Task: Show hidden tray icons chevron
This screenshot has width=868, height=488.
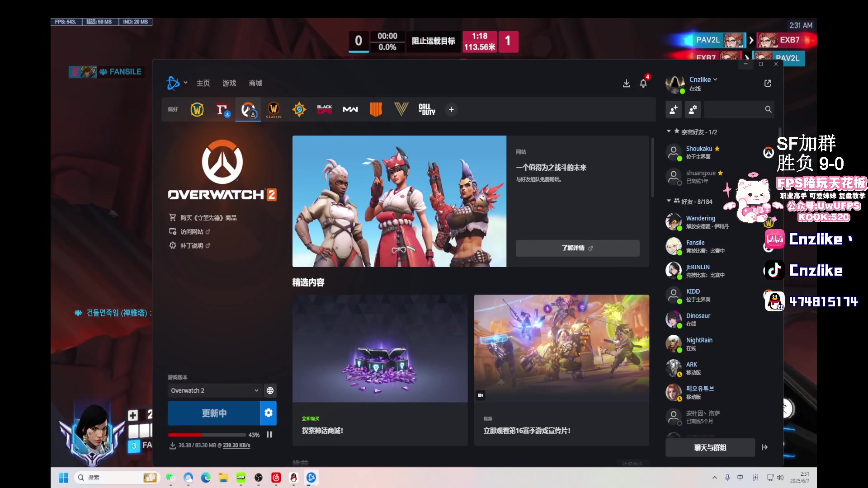Action: 715,478
